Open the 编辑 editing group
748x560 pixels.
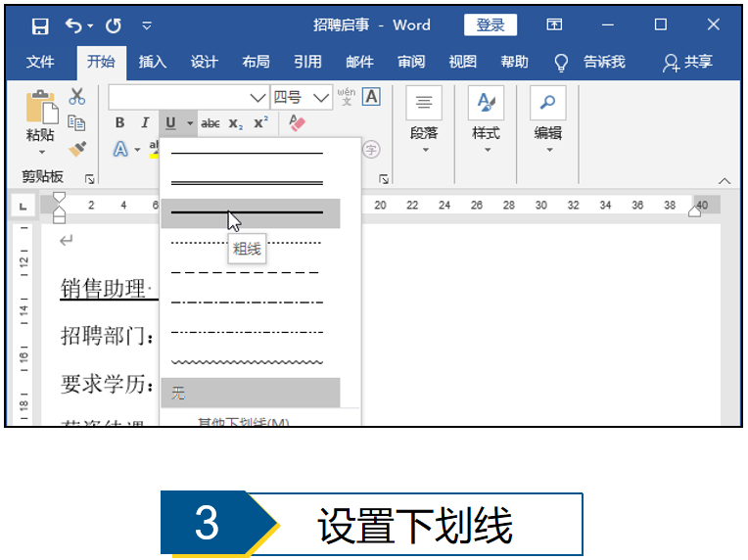coord(548,119)
